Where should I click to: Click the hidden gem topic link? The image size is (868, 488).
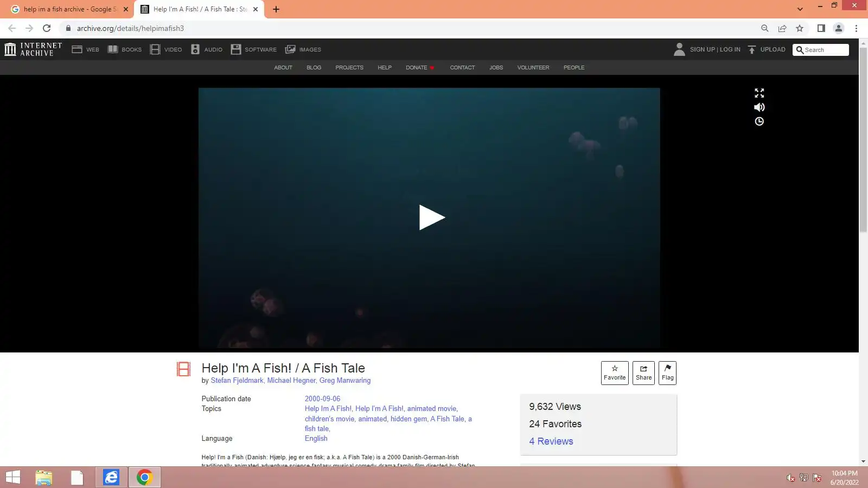pos(409,419)
